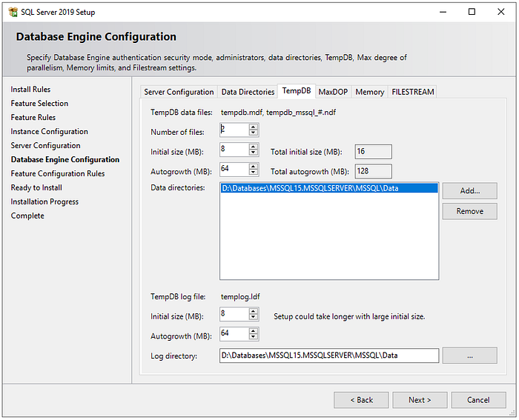The height and width of the screenshot is (420, 519).
Task: Select Installation Progress sidebar step
Action: [44, 201]
